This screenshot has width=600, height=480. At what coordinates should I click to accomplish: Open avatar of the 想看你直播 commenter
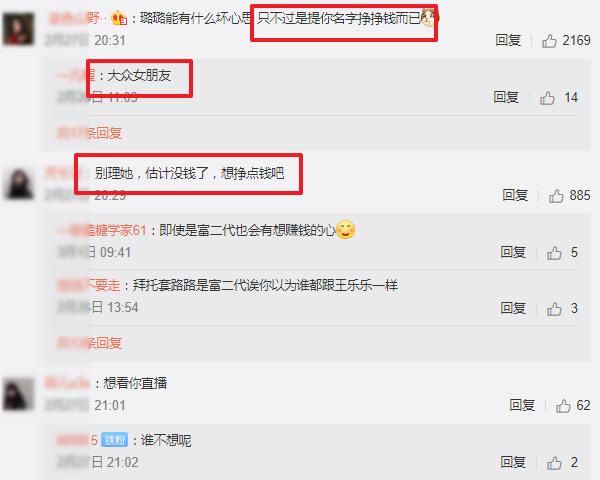pyautogui.click(x=18, y=394)
